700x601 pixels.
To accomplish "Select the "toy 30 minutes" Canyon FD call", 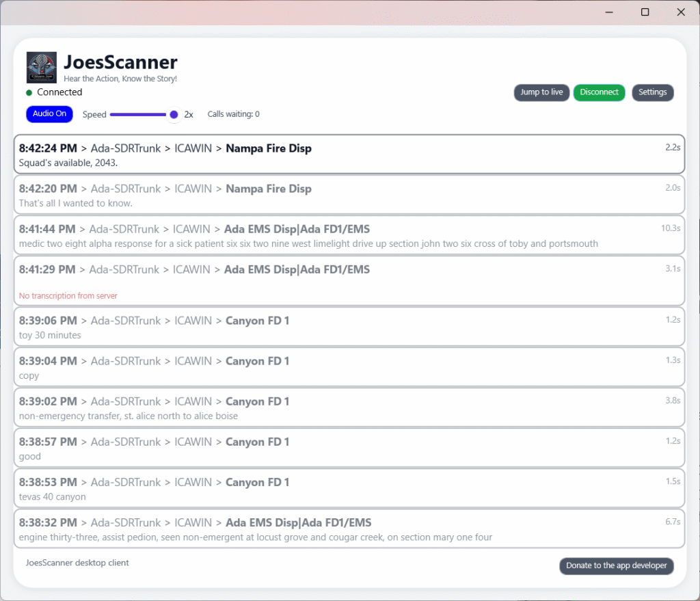I will [349, 327].
